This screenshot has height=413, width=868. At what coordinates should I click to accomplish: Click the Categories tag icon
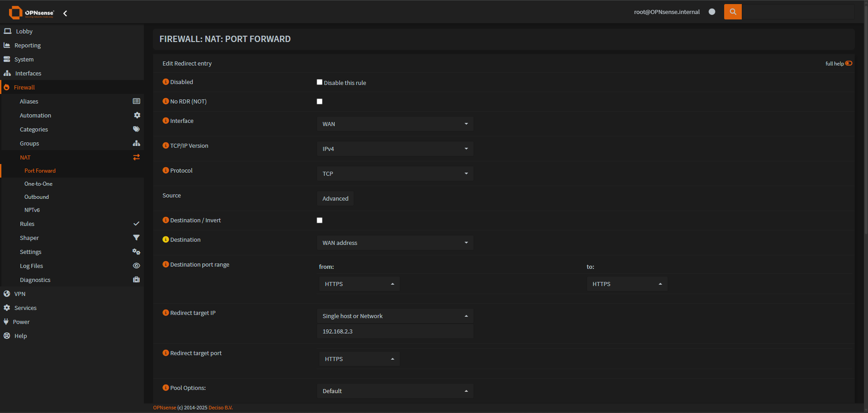click(x=136, y=129)
